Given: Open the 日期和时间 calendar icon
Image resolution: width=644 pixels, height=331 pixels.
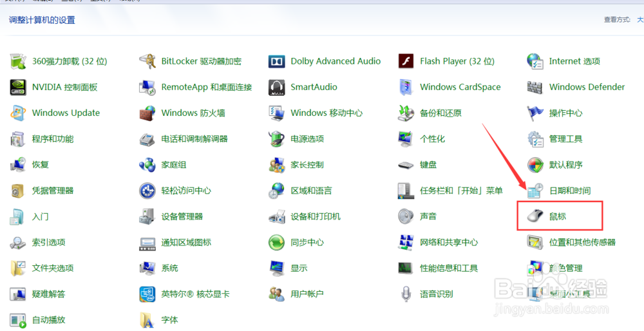Looking at the screenshot, I should click(535, 191).
